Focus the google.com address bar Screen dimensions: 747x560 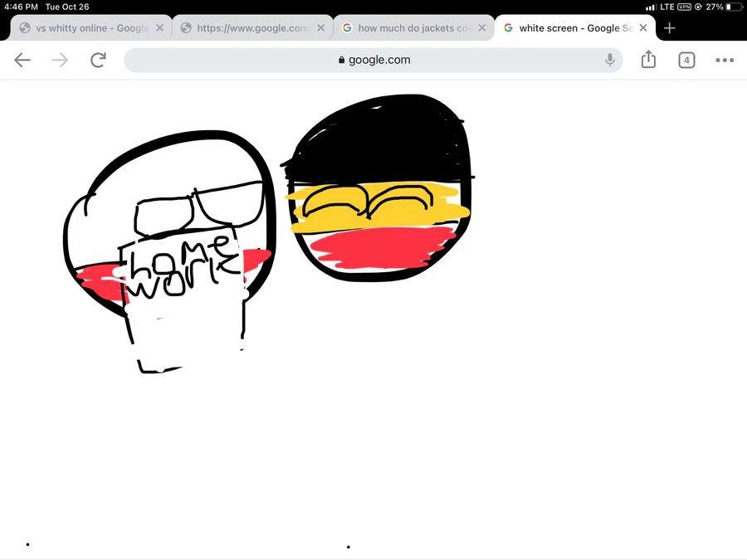[x=373, y=60]
